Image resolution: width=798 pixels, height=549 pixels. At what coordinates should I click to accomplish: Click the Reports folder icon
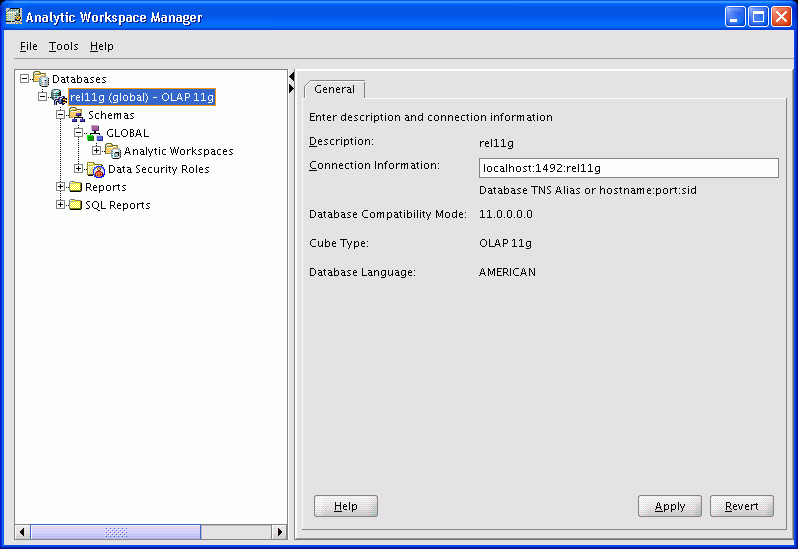[75, 187]
